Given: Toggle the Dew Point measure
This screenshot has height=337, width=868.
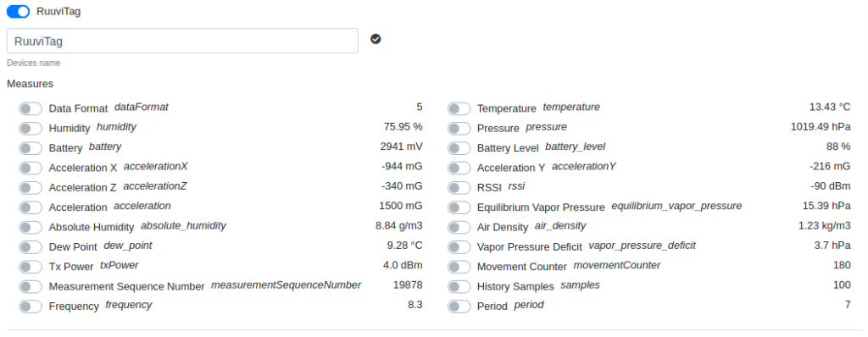Looking at the screenshot, I should 31,246.
